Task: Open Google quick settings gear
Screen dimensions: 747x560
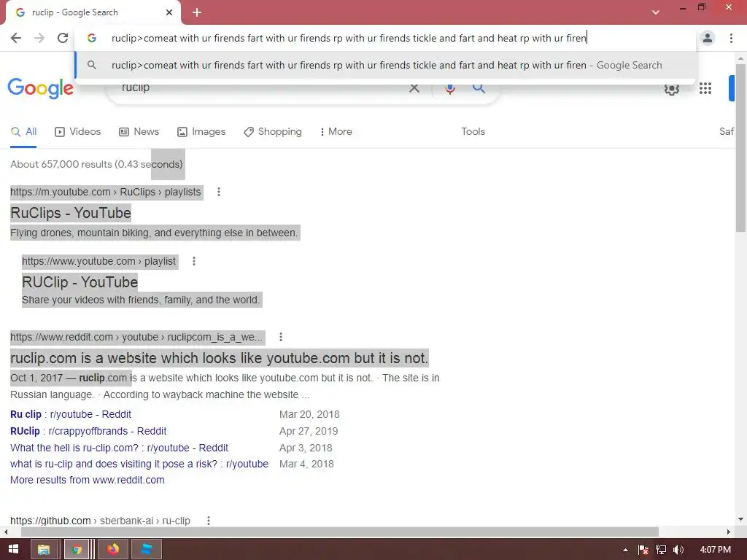Action: [672, 88]
